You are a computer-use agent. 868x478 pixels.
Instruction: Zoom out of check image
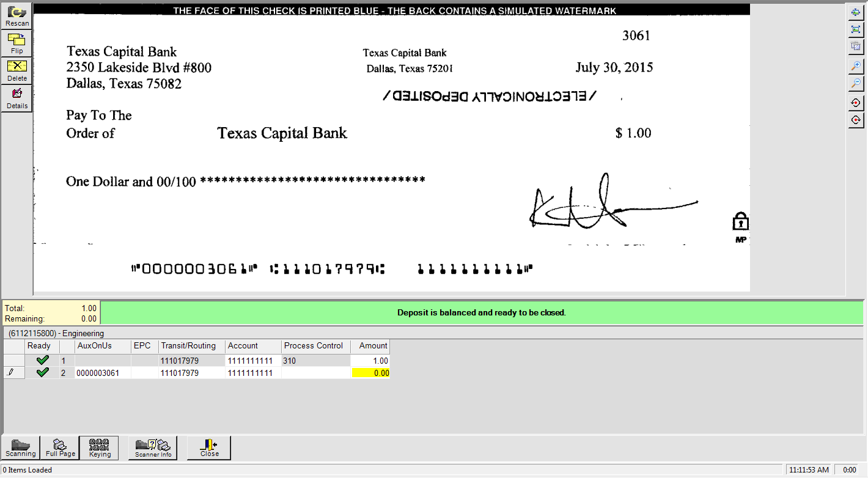tap(856, 83)
